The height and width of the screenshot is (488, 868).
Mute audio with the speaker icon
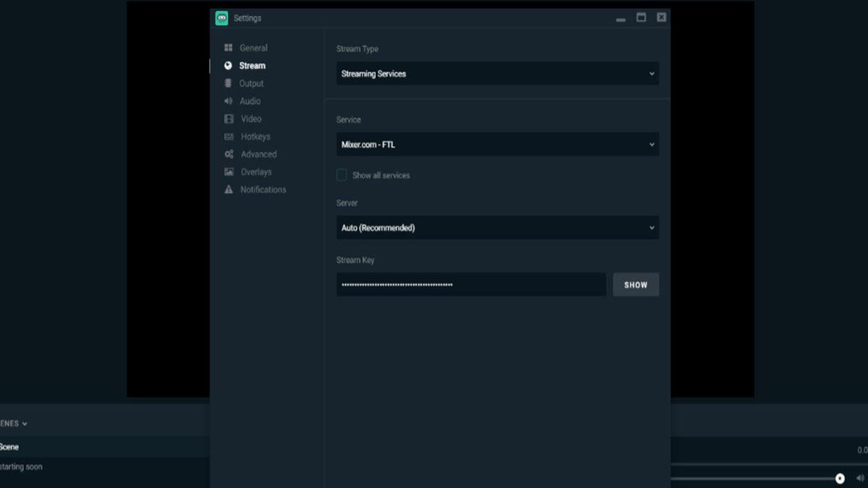click(x=859, y=477)
